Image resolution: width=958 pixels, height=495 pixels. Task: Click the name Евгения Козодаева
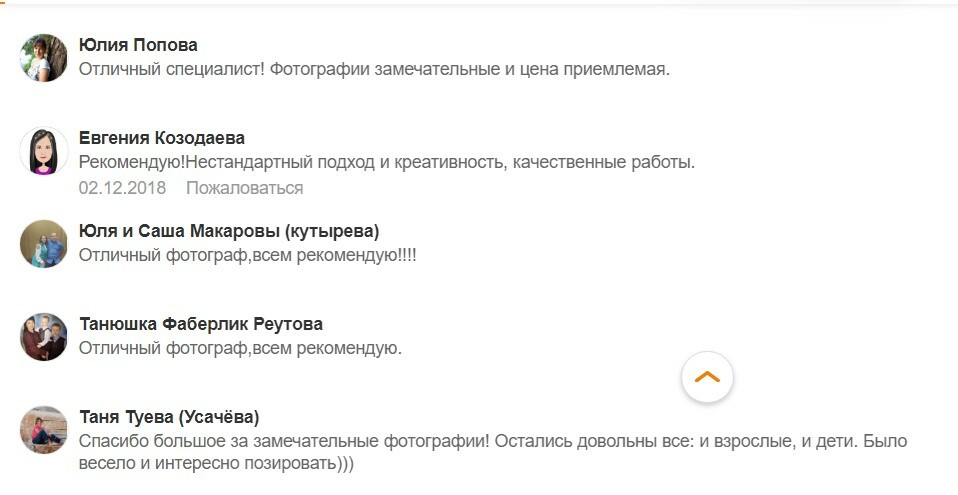tap(161, 138)
